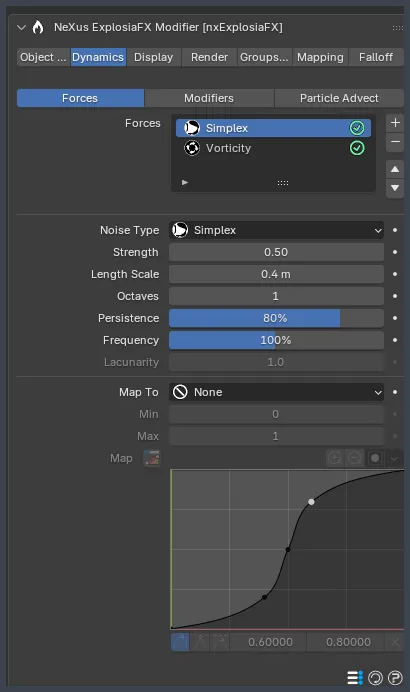The image size is (410, 692).
Task: Toggle the Vorticity force enabled checkmark
Action: click(x=357, y=148)
